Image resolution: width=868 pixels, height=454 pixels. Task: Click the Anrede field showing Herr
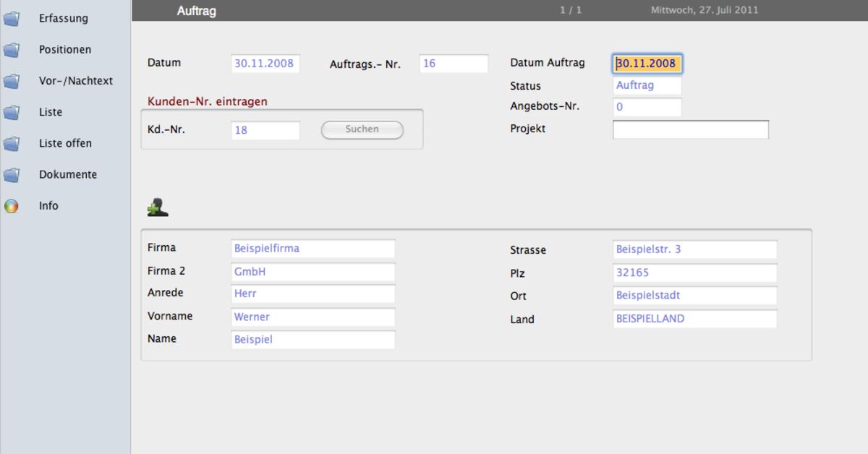(x=313, y=294)
